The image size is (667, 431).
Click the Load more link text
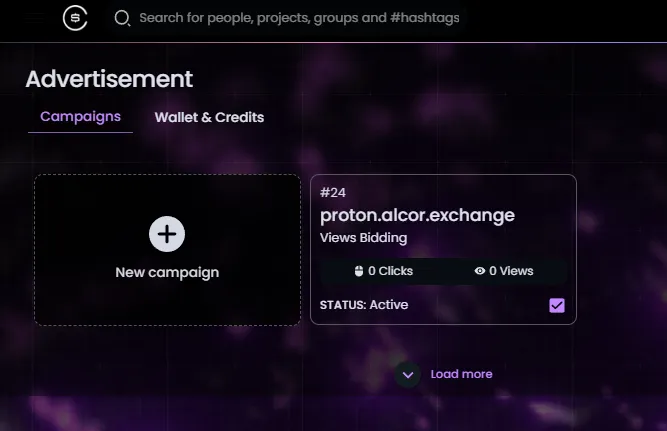tap(462, 374)
